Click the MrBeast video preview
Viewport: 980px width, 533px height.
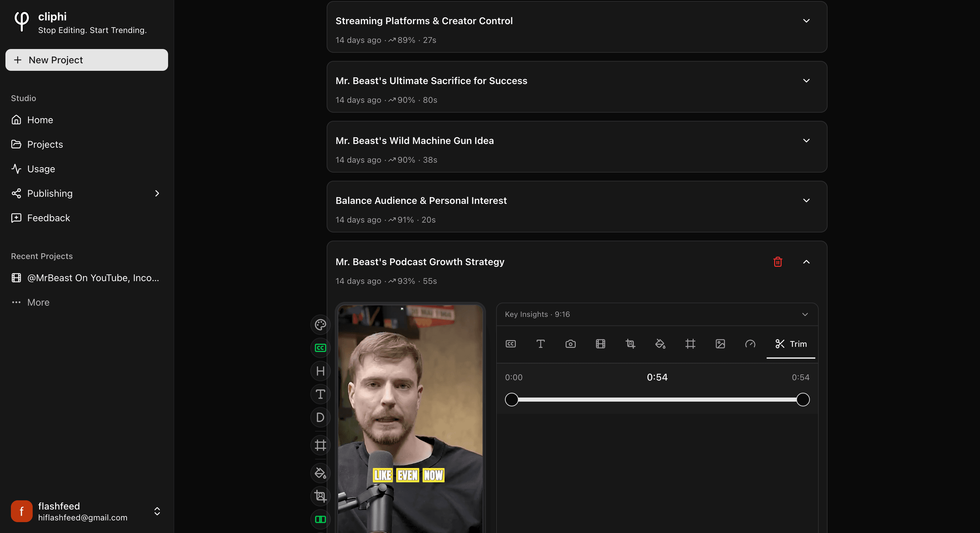[x=410, y=419]
